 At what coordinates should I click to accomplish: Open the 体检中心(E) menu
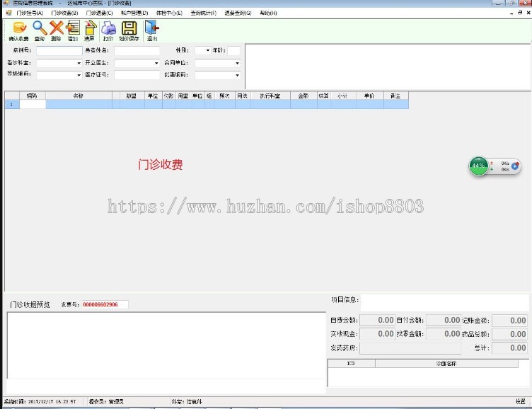click(169, 13)
